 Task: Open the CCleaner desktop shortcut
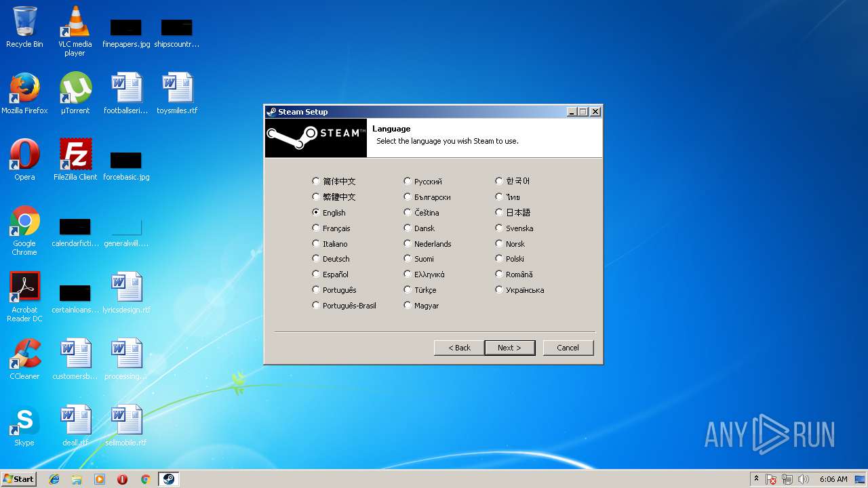[24, 359]
